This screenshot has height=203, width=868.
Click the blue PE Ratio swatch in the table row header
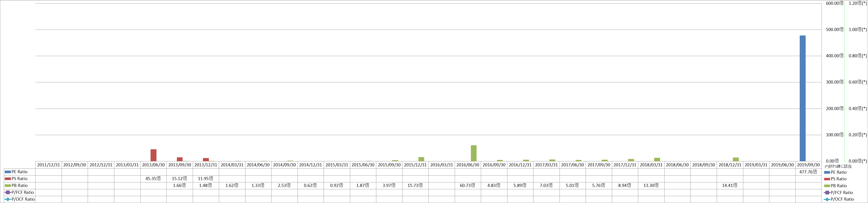pos(8,172)
